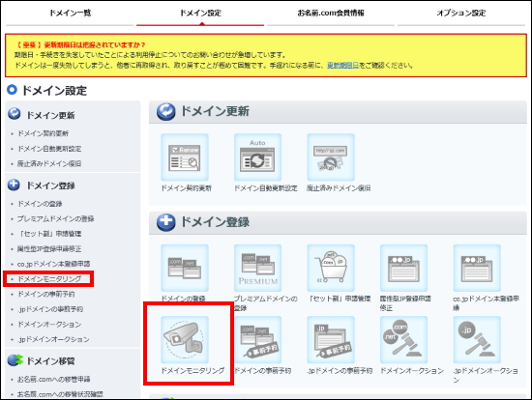Select the ドメイン設定 tab
Viewport: 532px width, 400px height.
[200, 14]
